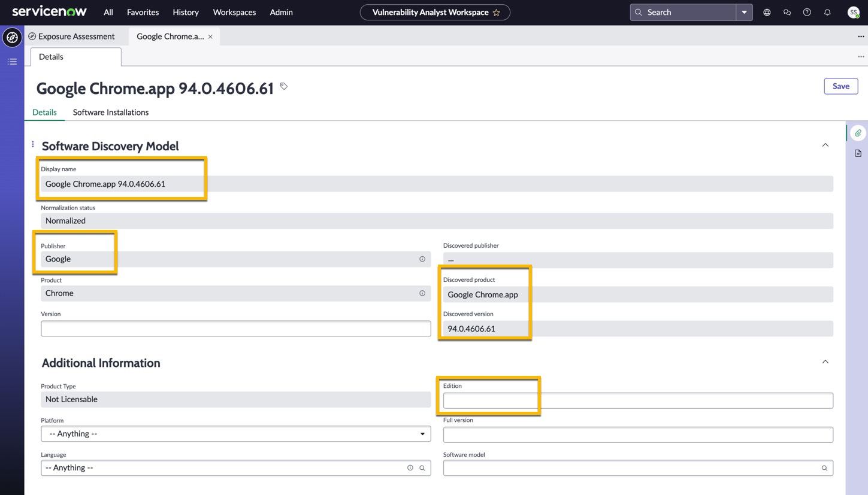Click the empty Version input
Viewport: 868px width, 495px height.
pyautogui.click(x=235, y=329)
